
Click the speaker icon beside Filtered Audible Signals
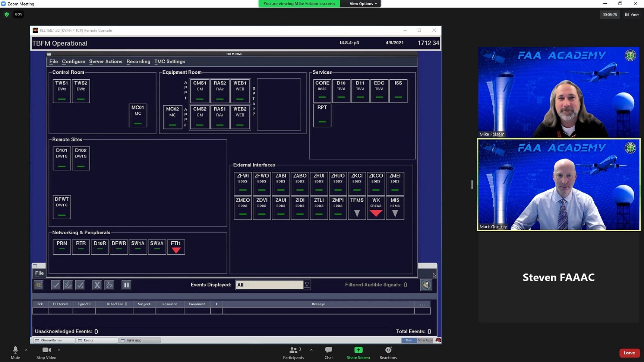coord(426,285)
